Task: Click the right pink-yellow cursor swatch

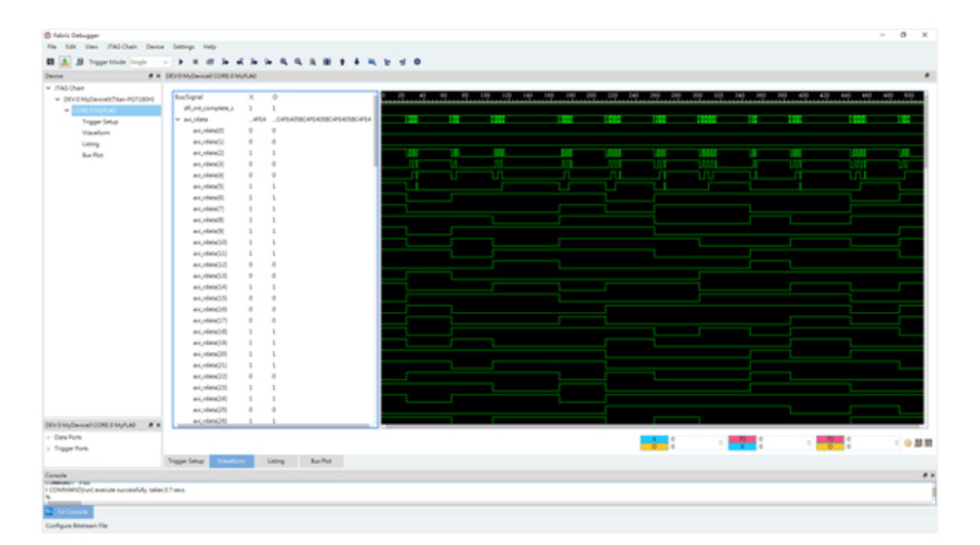Action: (x=830, y=443)
